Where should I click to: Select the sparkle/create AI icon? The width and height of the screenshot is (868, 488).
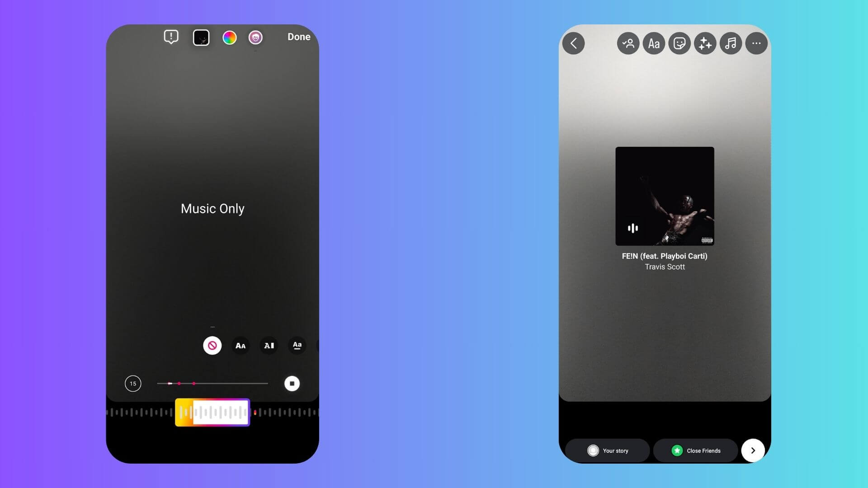click(x=705, y=43)
